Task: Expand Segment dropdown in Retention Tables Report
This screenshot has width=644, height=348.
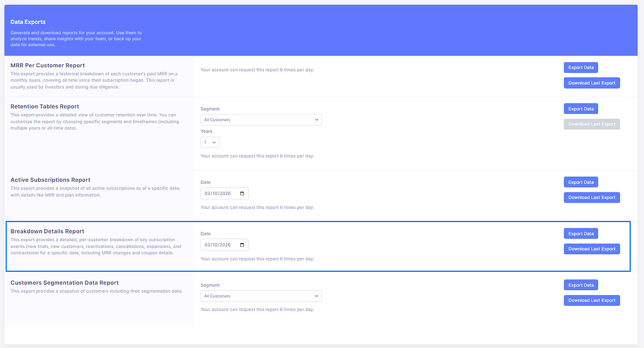Action: (x=261, y=120)
